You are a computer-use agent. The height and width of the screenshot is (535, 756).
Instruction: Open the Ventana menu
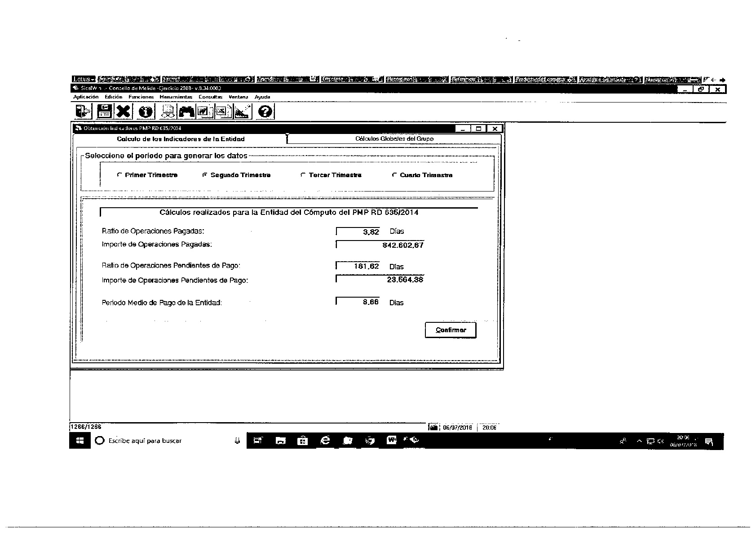point(239,97)
